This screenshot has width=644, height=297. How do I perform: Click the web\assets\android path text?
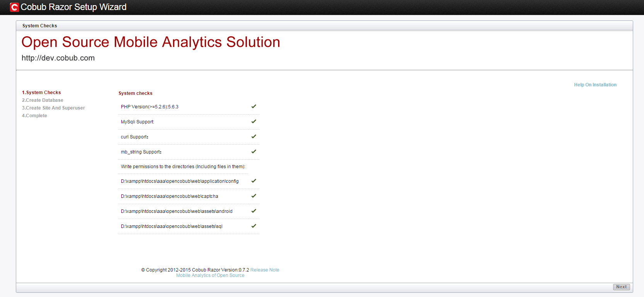pos(177,211)
